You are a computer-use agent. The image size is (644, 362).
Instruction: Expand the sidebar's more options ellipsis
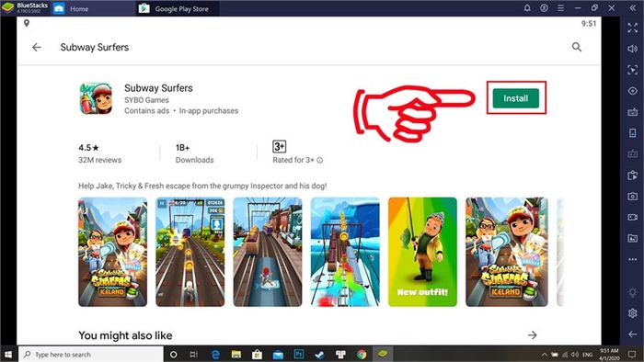click(x=633, y=259)
